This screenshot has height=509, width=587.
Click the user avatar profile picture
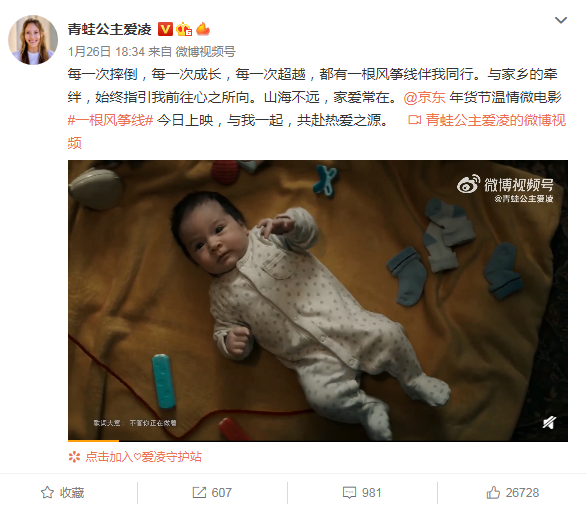(33, 40)
